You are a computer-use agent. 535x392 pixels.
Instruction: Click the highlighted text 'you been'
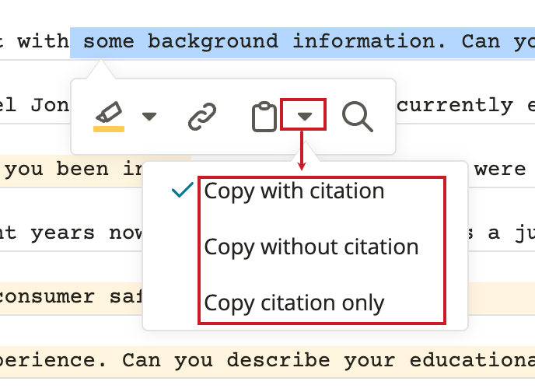[x=57, y=170]
